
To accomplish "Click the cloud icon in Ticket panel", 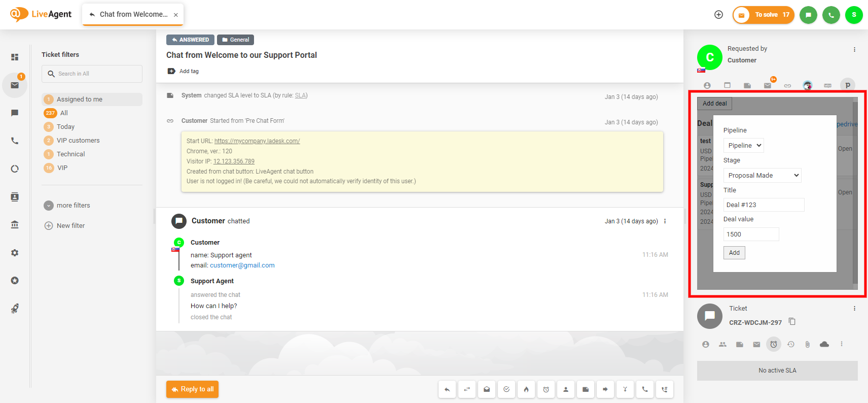I will [824, 344].
